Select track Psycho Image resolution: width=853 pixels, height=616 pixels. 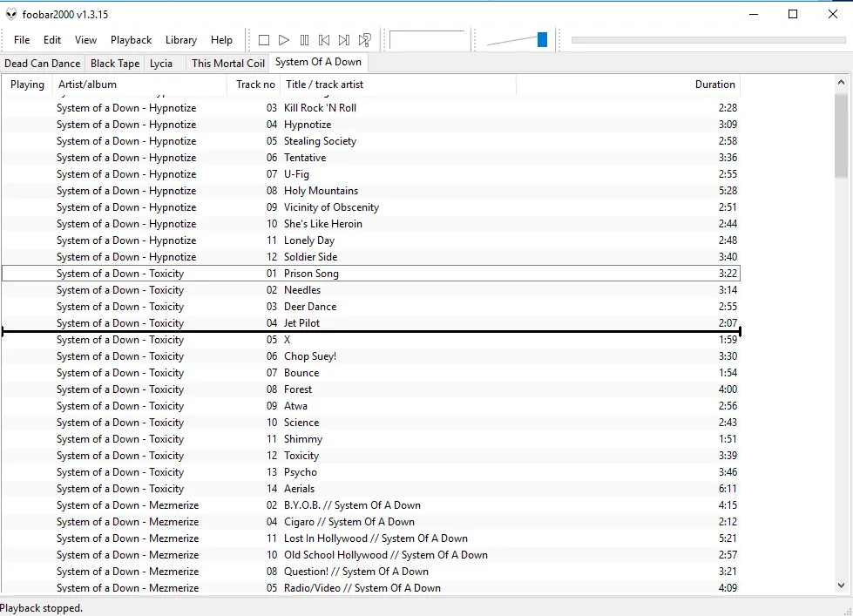pos(371,471)
